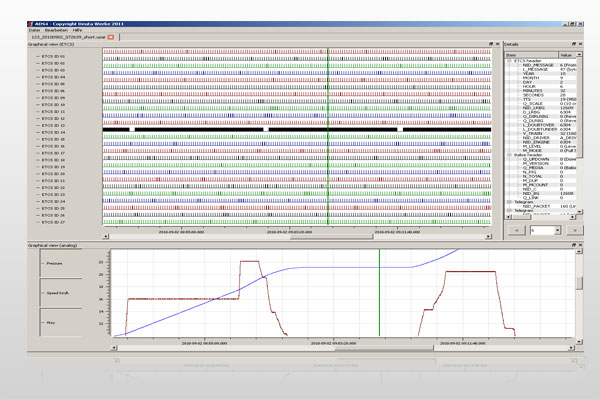Select the Speed km/h signal in analog legend
The width and height of the screenshot is (600, 400).
point(55,293)
